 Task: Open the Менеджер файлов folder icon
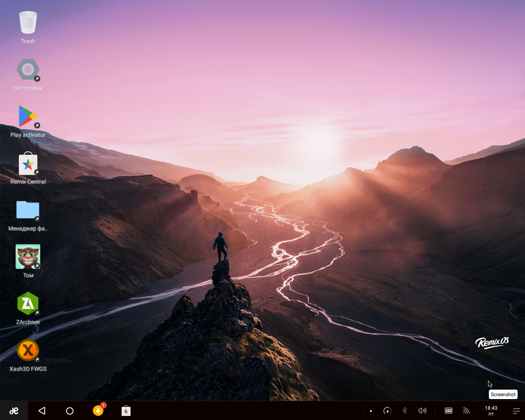pos(28,210)
